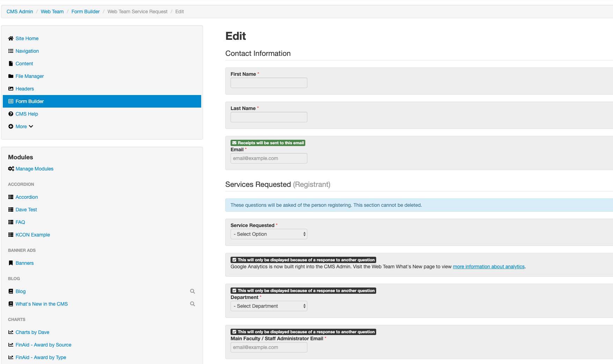
Task: Select Form Builder in the sidebar menu
Action: coord(30,101)
